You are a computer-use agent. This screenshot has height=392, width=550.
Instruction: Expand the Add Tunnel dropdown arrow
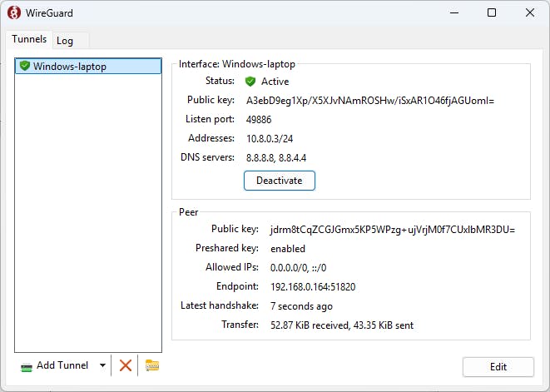(102, 365)
